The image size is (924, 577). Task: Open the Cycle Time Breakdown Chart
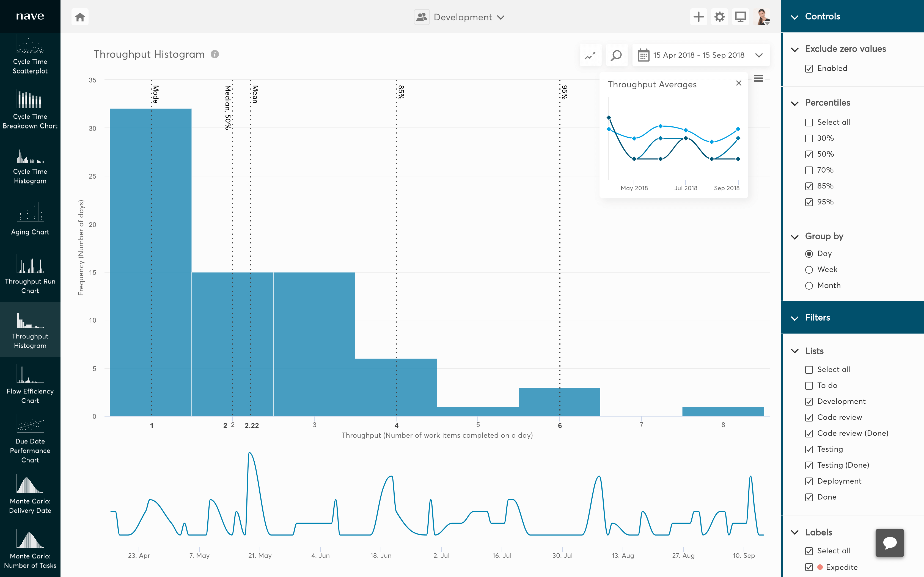(x=30, y=111)
